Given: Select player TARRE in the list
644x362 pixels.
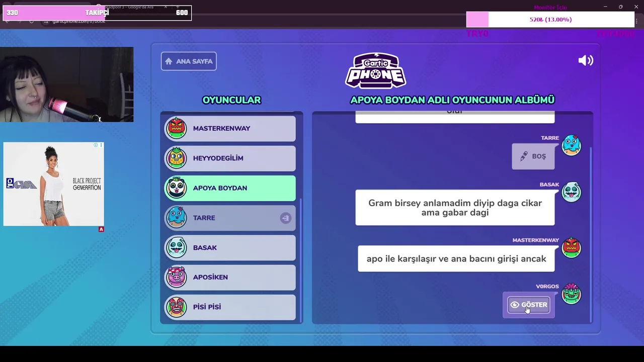Looking at the screenshot, I should coord(230,218).
